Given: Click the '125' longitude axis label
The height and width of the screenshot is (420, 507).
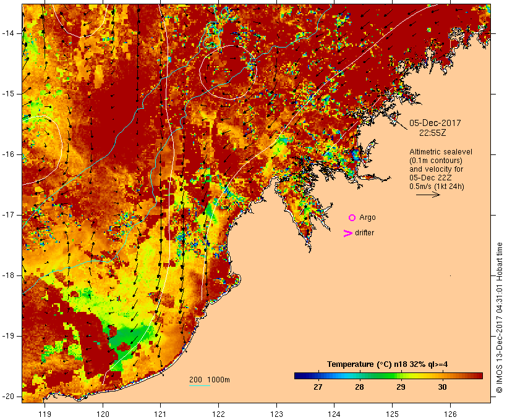Looking at the screenshot, I should click(392, 414).
